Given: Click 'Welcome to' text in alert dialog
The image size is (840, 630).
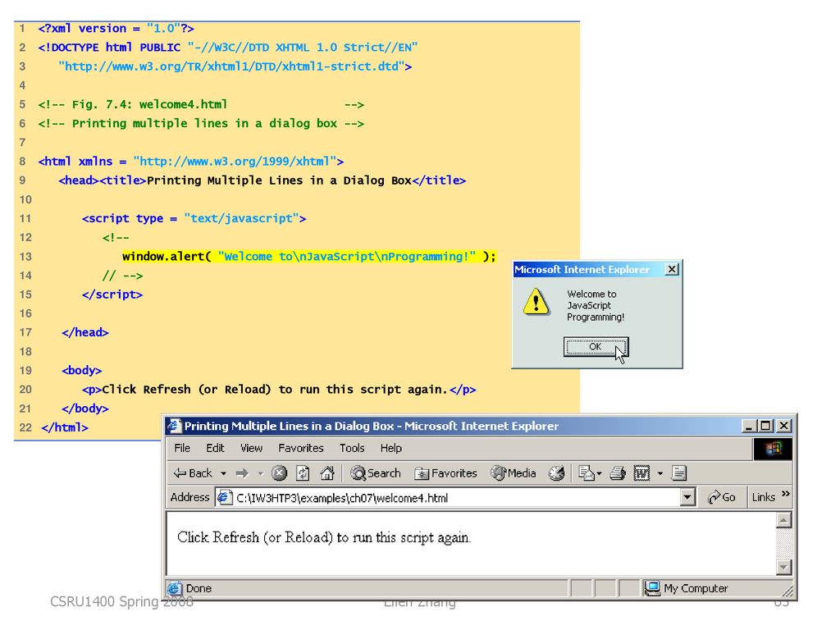Looking at the screenshot, I should (x=592, y=294).
